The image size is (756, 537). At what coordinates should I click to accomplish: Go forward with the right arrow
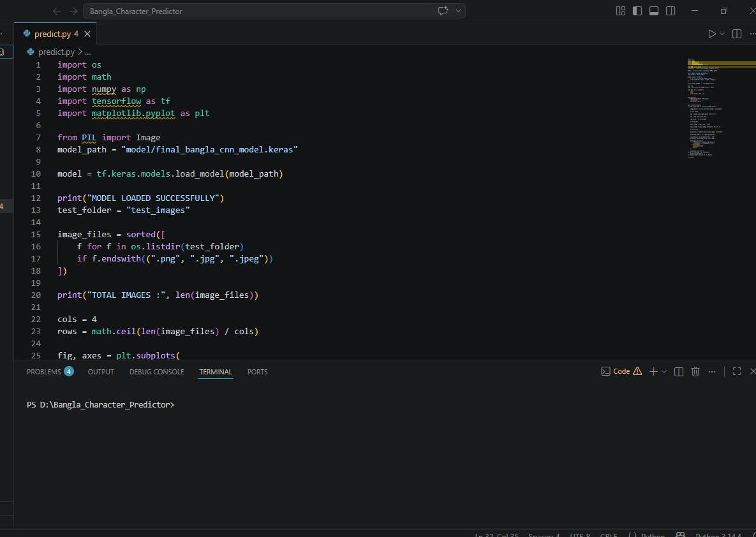[73, 11]
